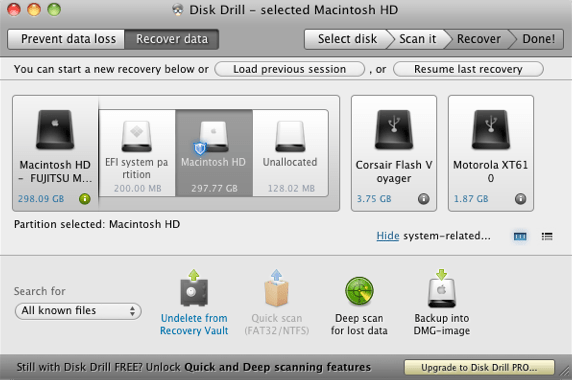Launch Deep scan radar icon
Image resolution: width=572 pixels, height=380 pixels.
(359, 291)
